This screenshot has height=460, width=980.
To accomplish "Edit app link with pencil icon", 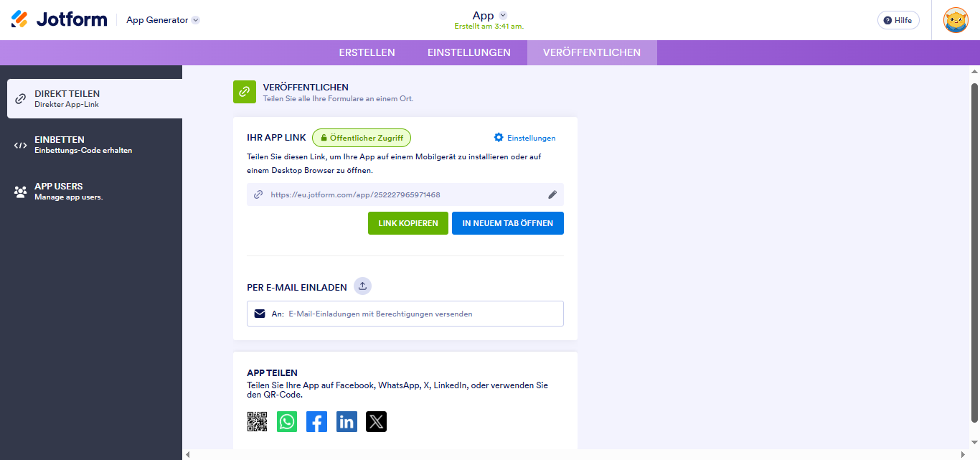I will [x=552, y=194].
